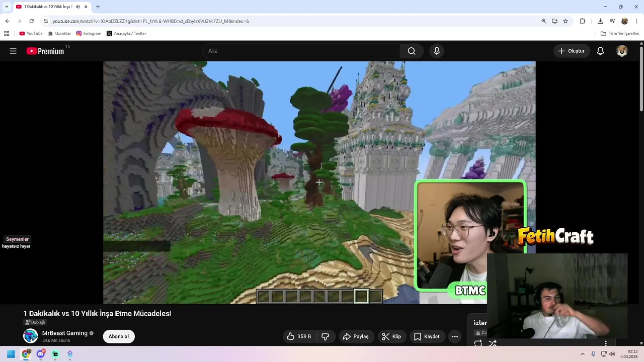Switch to Chrome in the taskbar
Image resolution: width=644 pixels, height=362 pixels.
pos(26,354)
